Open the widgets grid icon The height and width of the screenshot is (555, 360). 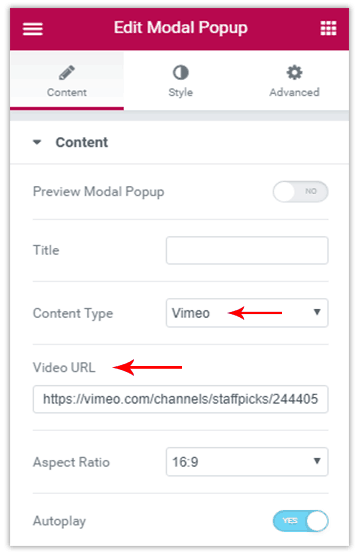[x=328, y=28]
